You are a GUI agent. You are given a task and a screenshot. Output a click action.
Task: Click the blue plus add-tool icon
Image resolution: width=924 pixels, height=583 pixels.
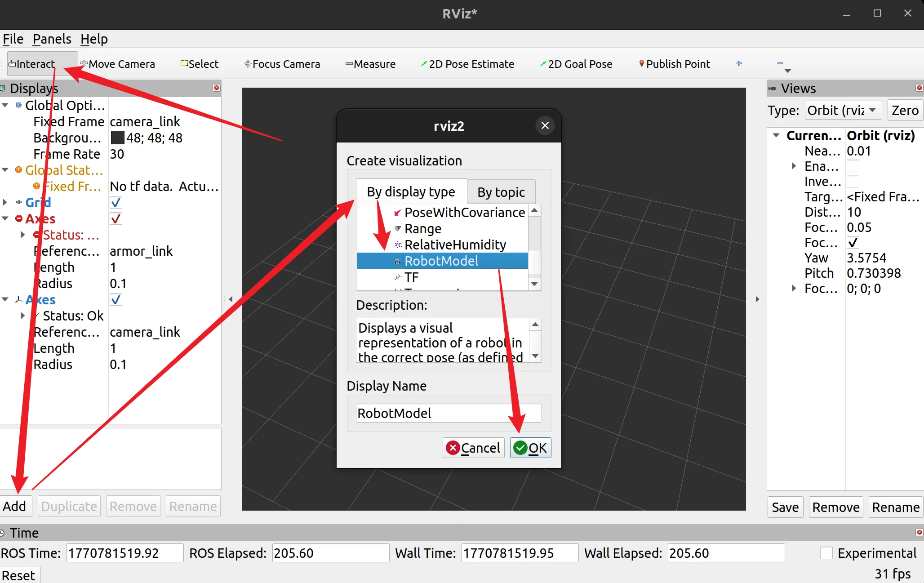tap(739, 63)
